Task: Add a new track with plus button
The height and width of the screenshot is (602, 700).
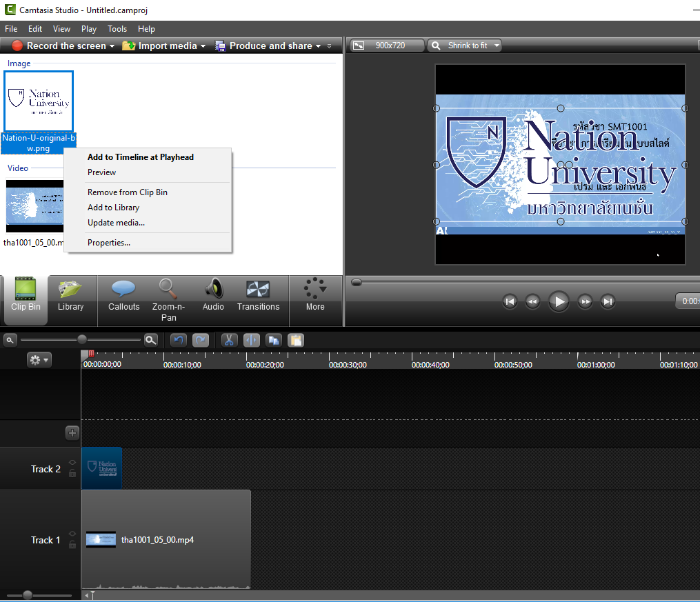Action: (x=72, y=433)
